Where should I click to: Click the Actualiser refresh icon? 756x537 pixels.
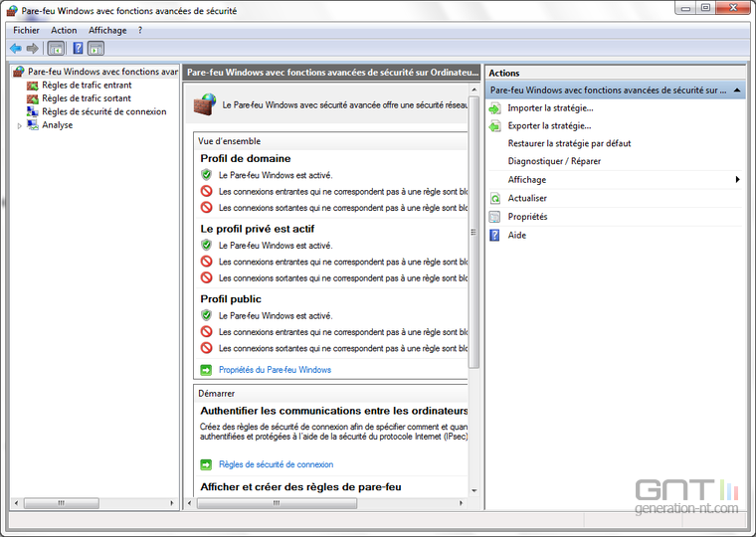pos(494,198)
